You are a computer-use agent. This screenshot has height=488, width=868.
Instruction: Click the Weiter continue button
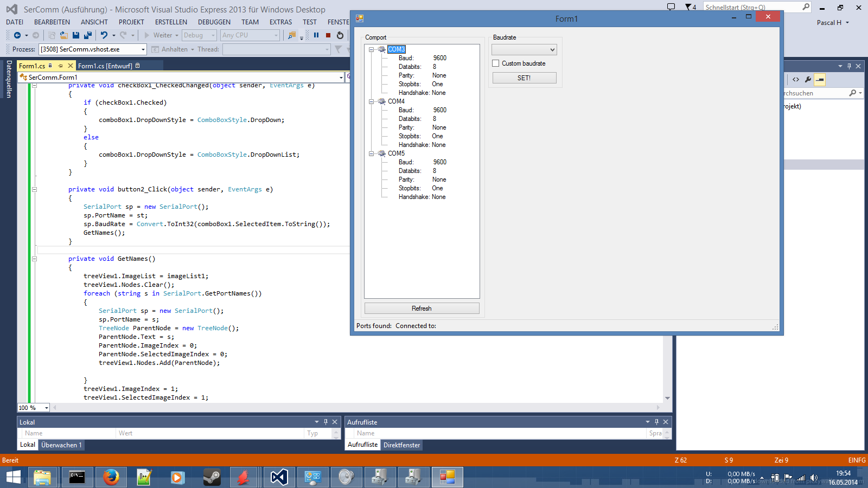(158, 35)
